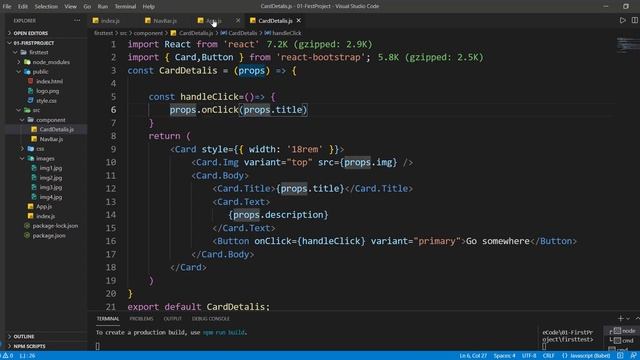
Task: Collapse the images folder
Action: (45, 158)
